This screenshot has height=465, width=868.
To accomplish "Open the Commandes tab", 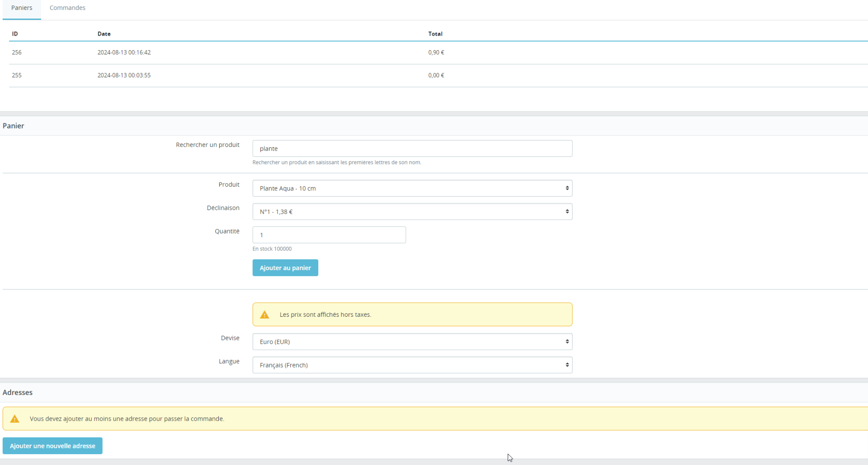I will pos(67,8).
